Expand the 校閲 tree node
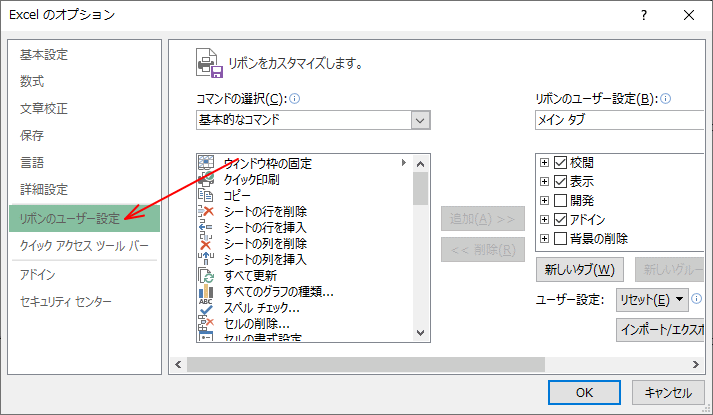This screenshot has height=415, width=713. coord(544,162)
